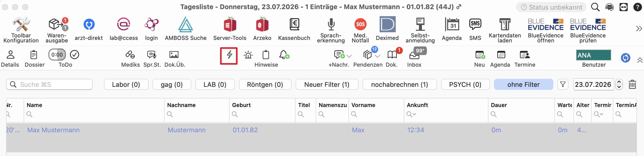This screenshot has height=156, width=644.
Task: Open the Toolbar Konfiguration tool
Action: click(21, 30)
